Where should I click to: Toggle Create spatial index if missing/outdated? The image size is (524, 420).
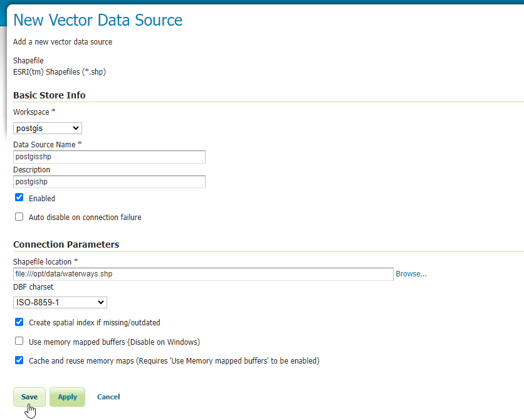tap(19, 322)
